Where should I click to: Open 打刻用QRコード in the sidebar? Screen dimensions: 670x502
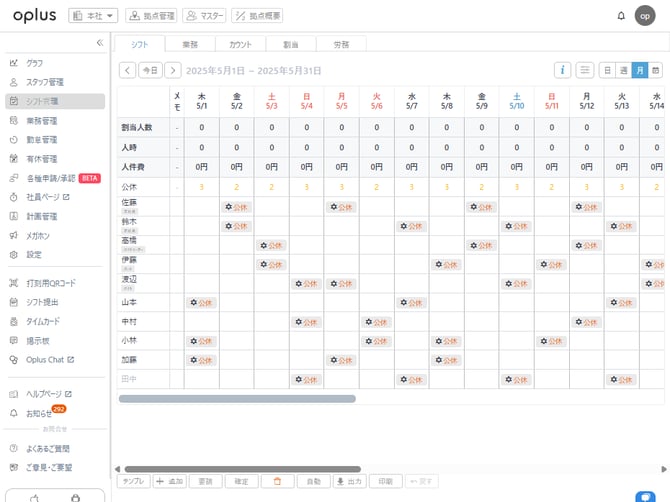50,283
